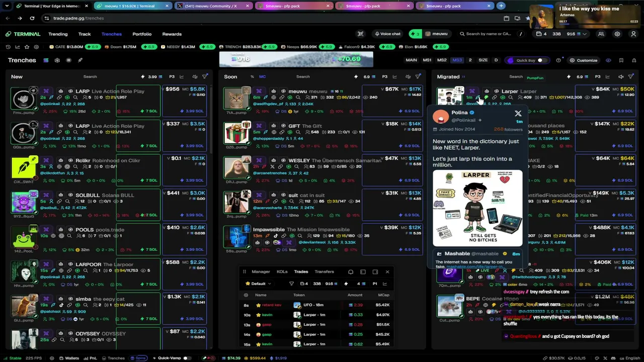The width and height of the screenshot is (644, 362).
Task: Click the star favorites icon in ticker bar
Action: 26,47
